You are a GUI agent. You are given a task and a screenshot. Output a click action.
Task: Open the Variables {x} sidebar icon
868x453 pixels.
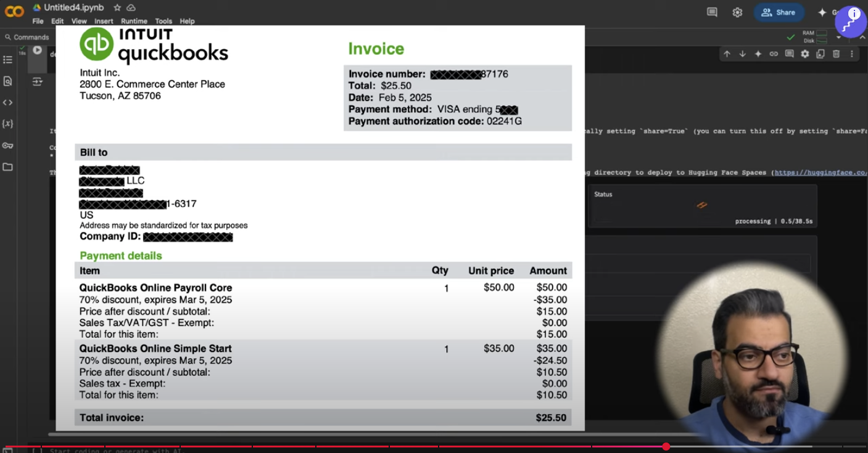click(x=7, y=123)
